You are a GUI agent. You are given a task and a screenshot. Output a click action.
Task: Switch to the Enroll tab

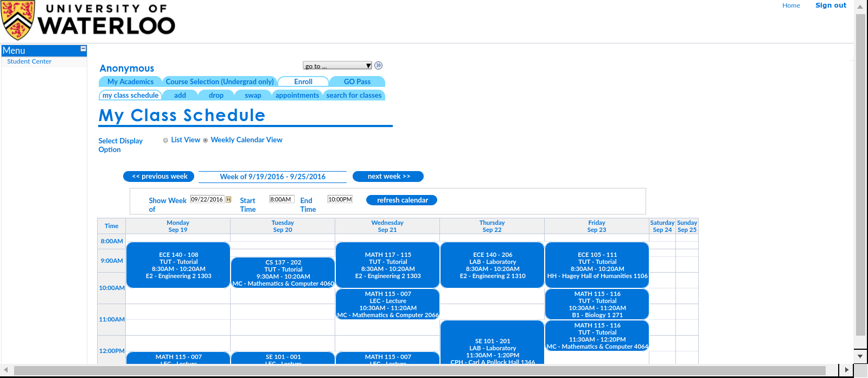(303, 81)
